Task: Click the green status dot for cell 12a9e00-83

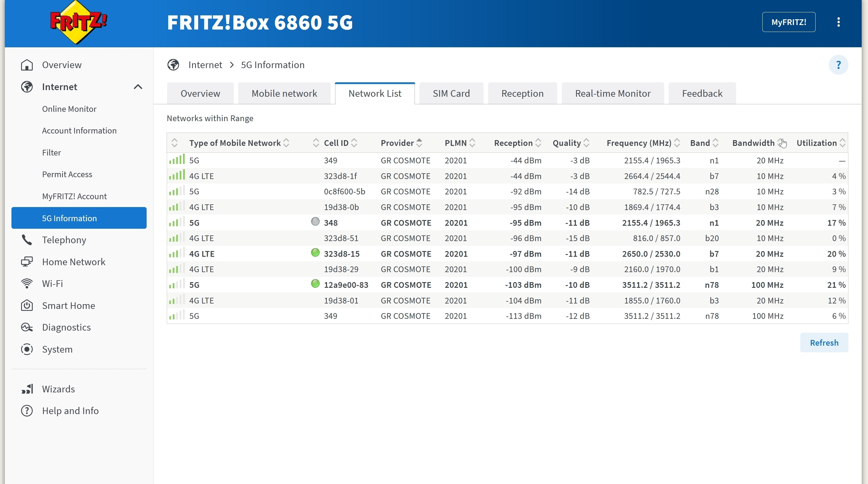Action: (315, 284)
